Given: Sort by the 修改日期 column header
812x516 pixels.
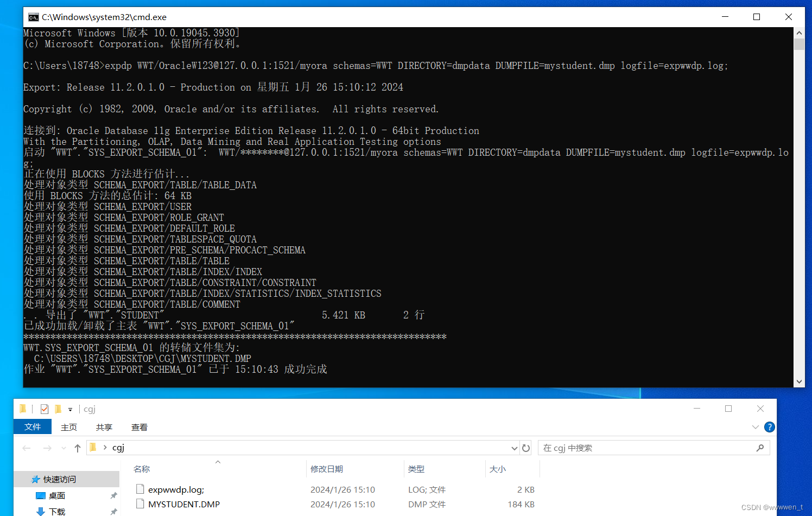Looking at the screenshot, I should click(327, 469).
